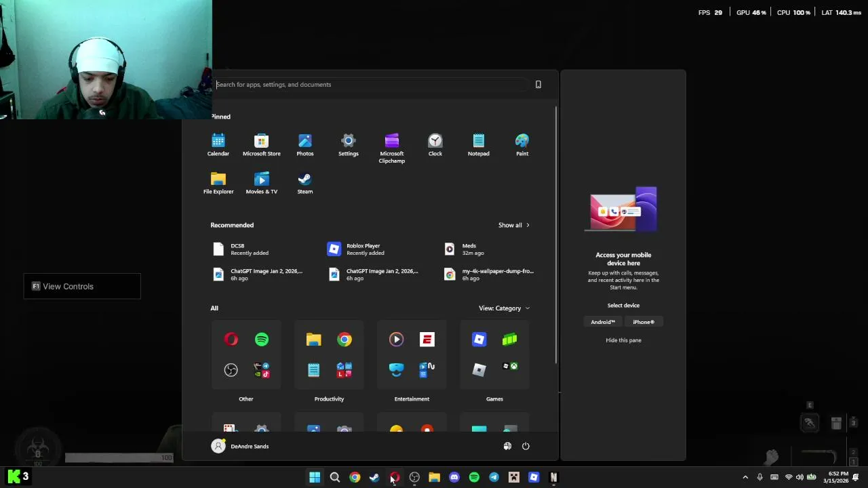Open Chrome in the Productivity category

coord(344,339)
